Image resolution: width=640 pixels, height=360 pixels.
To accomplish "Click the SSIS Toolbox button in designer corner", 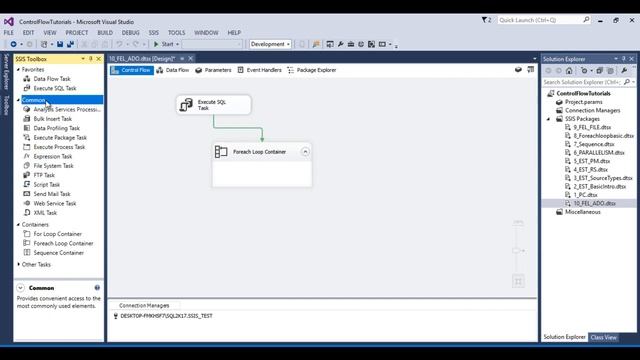I will point(531,70).
